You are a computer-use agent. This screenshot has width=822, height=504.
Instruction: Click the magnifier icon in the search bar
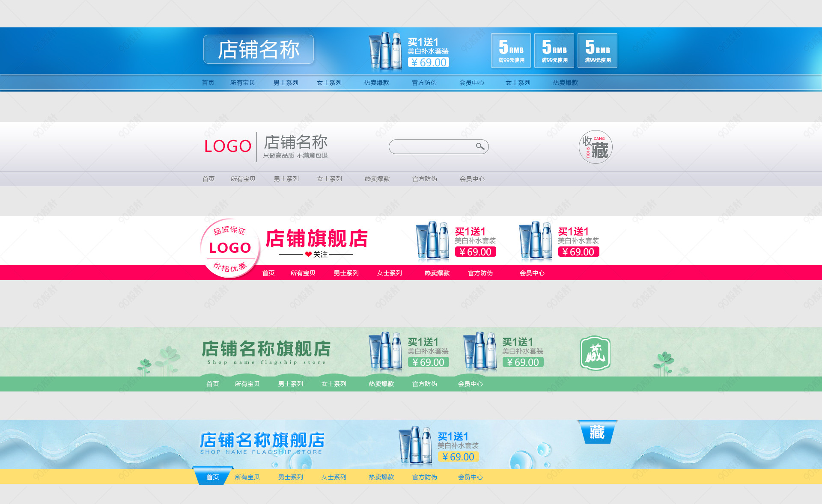click(x=480, y=146)
